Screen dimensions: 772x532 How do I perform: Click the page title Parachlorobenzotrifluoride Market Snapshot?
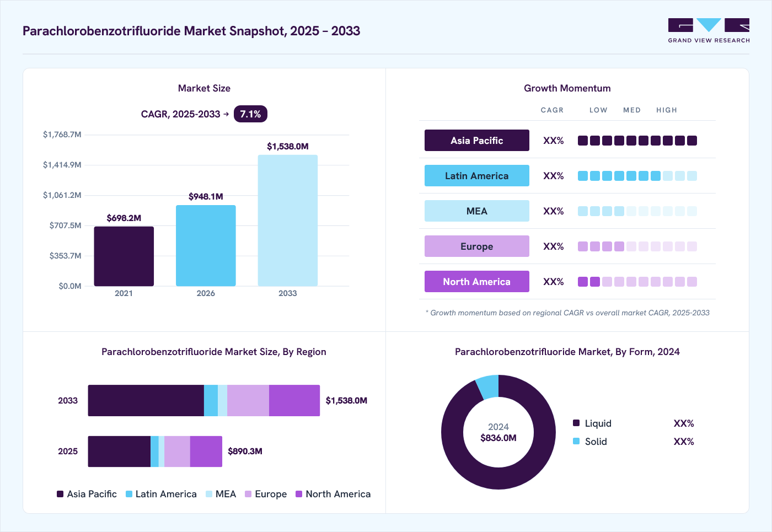pyautogui.click(x=191, y=31)
